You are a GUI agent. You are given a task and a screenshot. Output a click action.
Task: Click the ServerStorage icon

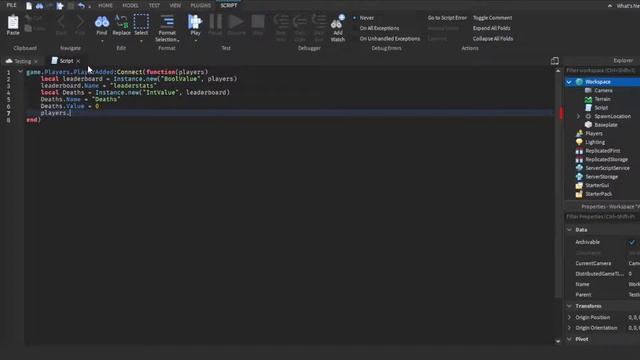point(579,176)
